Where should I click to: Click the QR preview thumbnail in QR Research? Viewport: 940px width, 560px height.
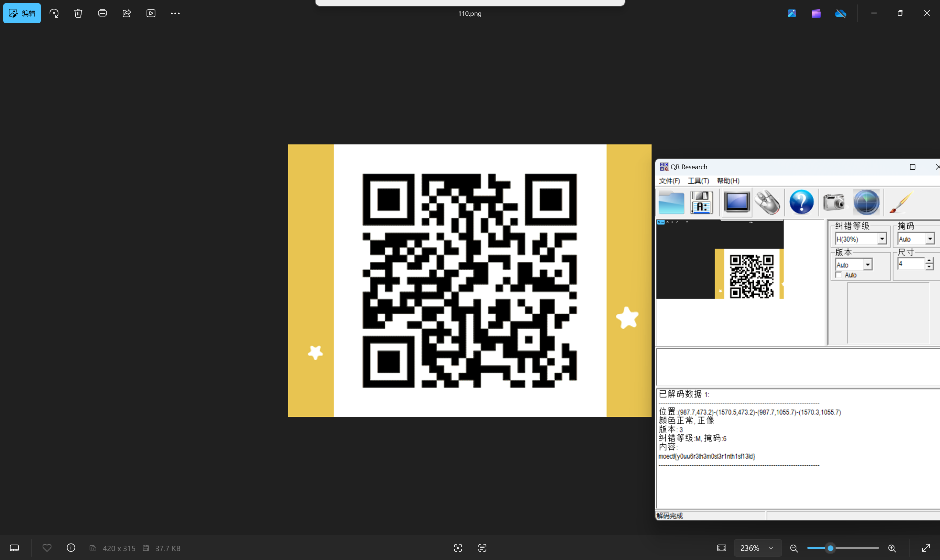point(720,260)
